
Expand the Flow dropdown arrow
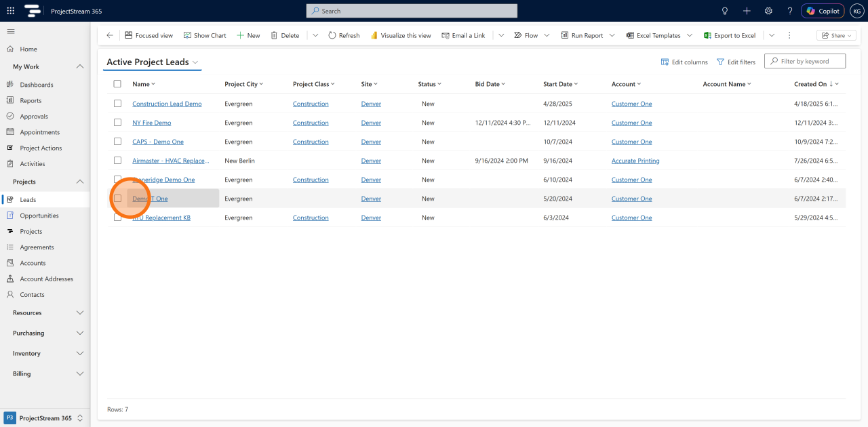(x=547, y=35)
